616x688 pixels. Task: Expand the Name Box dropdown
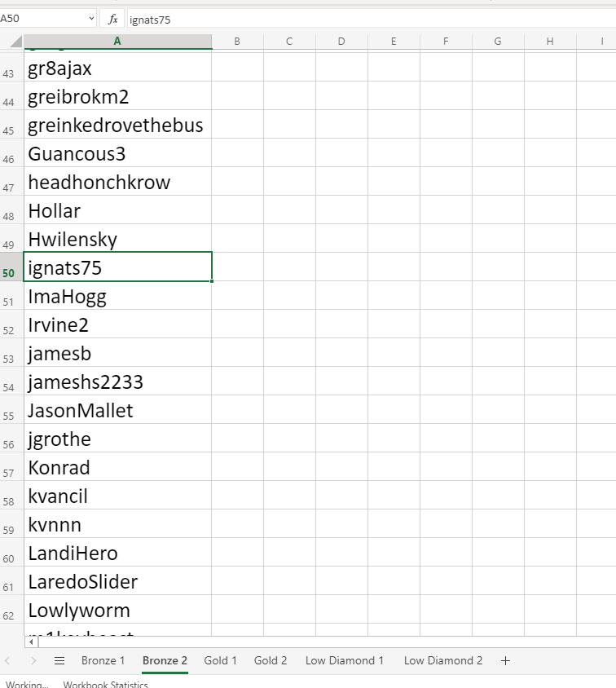point(90,19)
